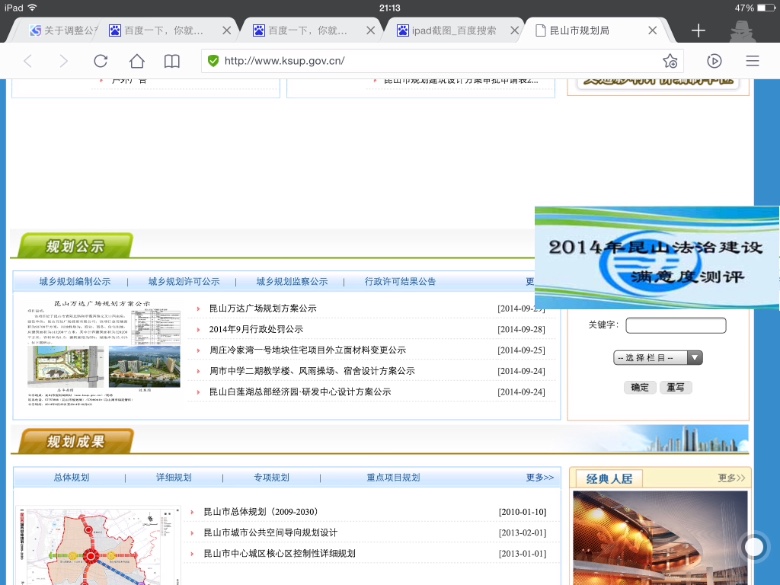Open the 选择栏目 dropdown
The height and width of the screenshot is (585, 780).
tap(657, 357)
